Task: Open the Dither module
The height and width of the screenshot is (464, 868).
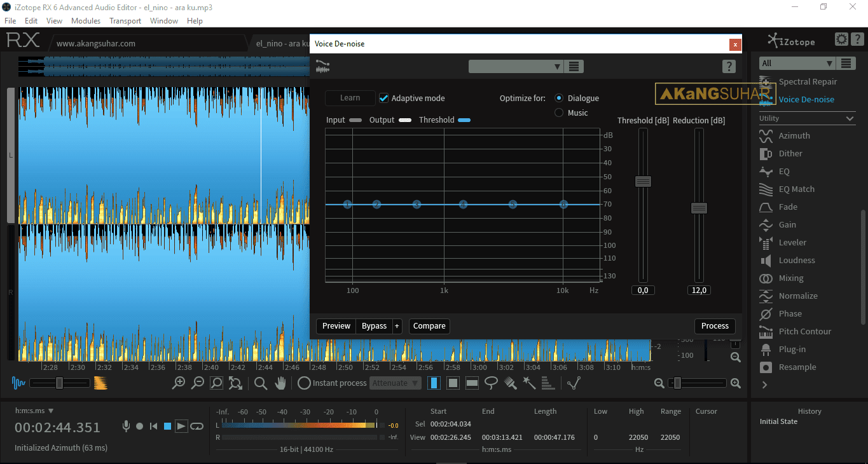Action: pos(790,153)
